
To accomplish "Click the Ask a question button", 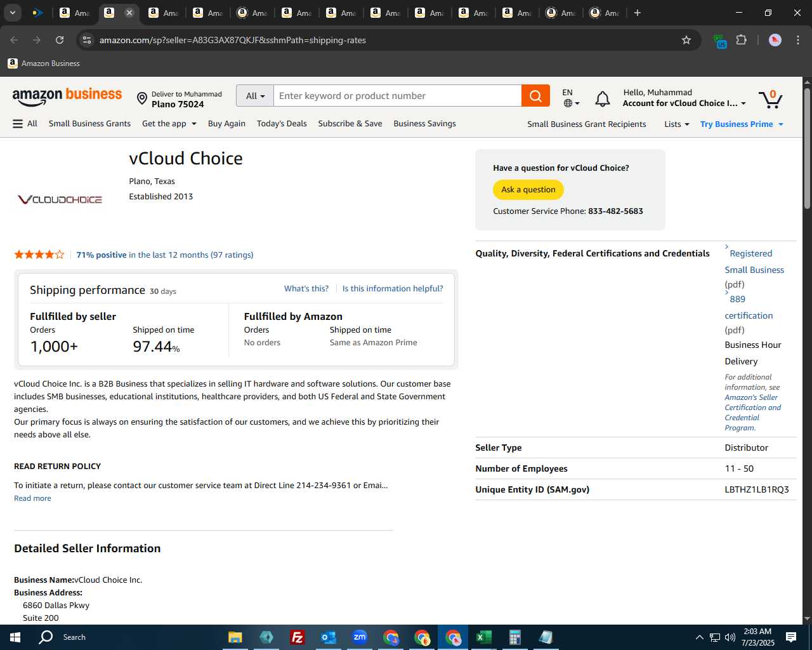I will click(528, 190).
